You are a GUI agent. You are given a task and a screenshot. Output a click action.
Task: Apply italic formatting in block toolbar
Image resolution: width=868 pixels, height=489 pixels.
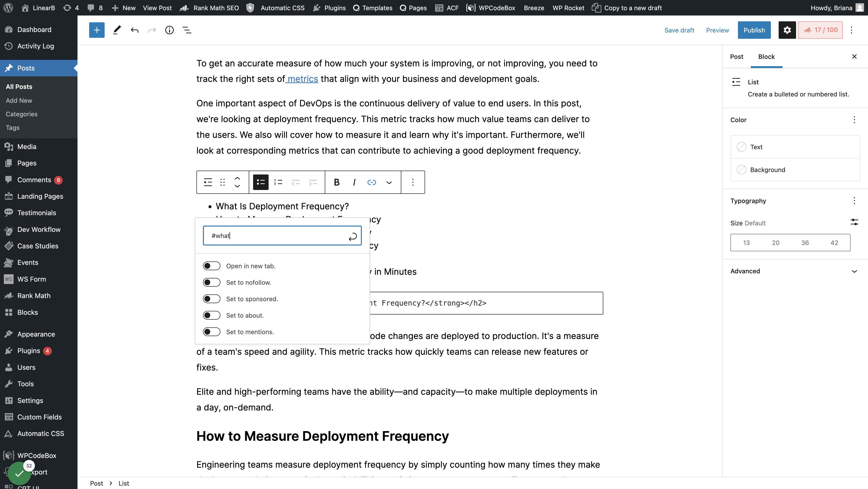[354, 182]
